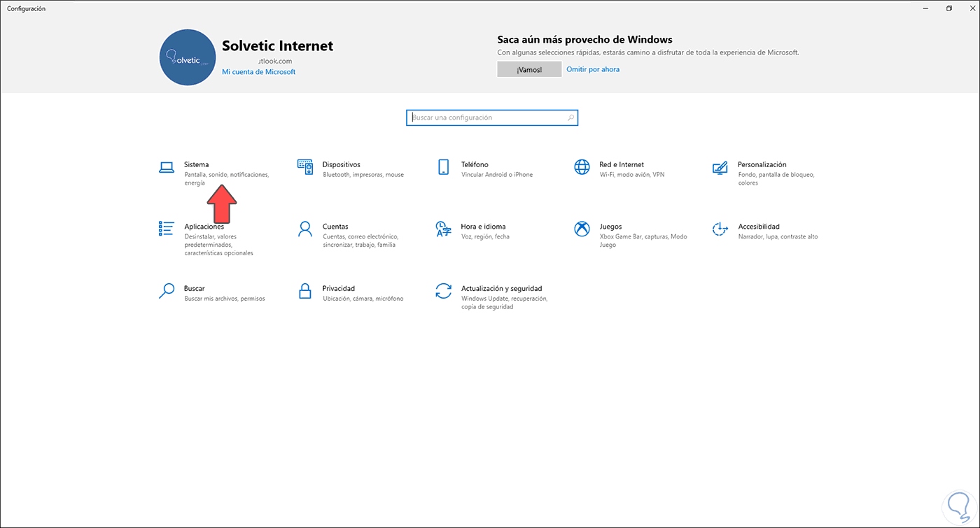This screenshot has height=528, width=980.
Task: Select the Juegos Xbox icon
Action: [582, 229]
